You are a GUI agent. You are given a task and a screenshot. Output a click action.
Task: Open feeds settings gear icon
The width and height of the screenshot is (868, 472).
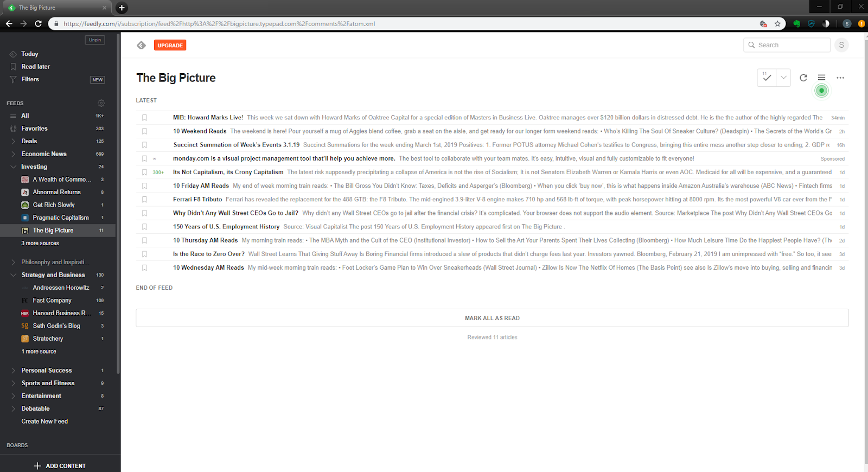click(x=101, y=103)
